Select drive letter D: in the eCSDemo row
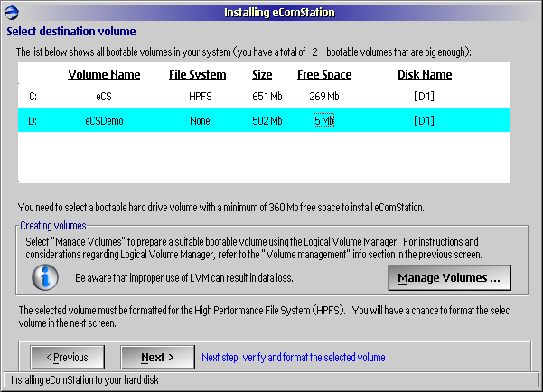The width and height of the screenshot is (543, 392). [x=33, y=121]
